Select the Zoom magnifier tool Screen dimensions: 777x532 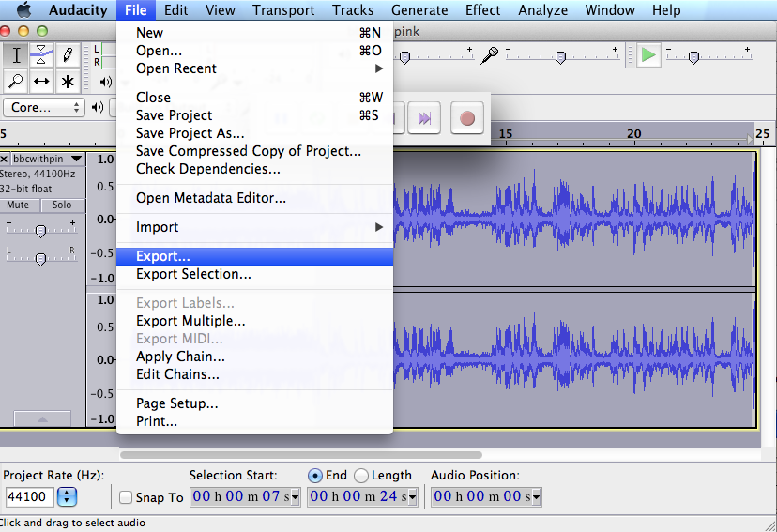pyautogui.click(x=16, y=82)
